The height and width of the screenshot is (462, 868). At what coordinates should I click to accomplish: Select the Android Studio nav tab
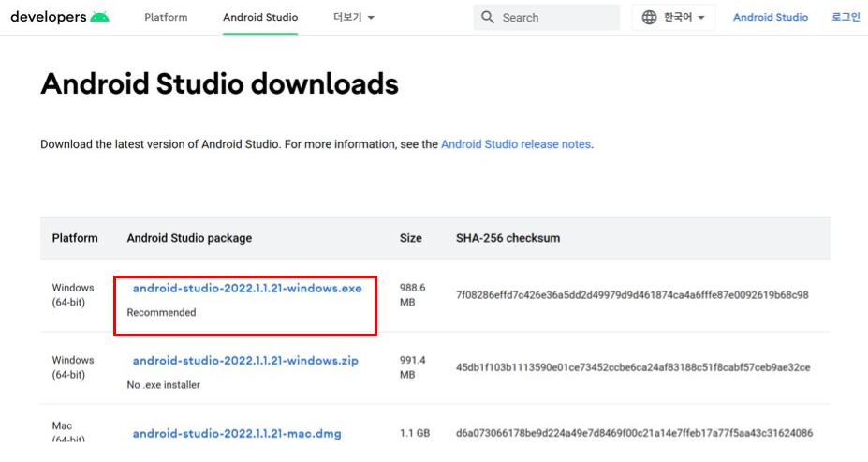pyautogui.click(x=260, y=17)
